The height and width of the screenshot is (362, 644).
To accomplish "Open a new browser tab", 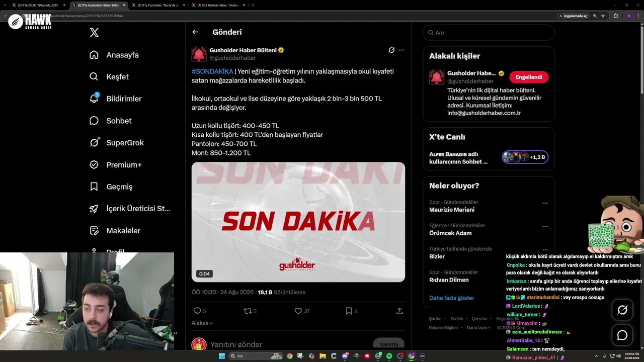I will [253, 5].
